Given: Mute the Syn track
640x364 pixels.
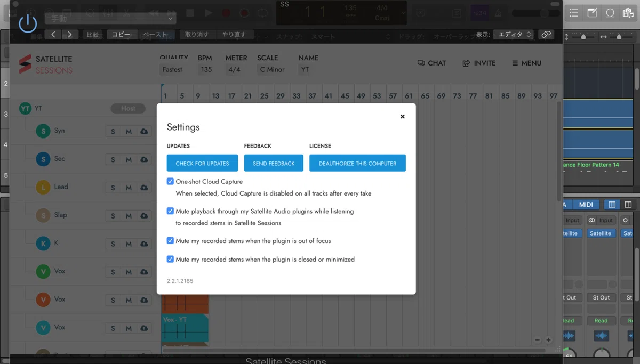Looking at the screenshot, I should coord(129,132).
